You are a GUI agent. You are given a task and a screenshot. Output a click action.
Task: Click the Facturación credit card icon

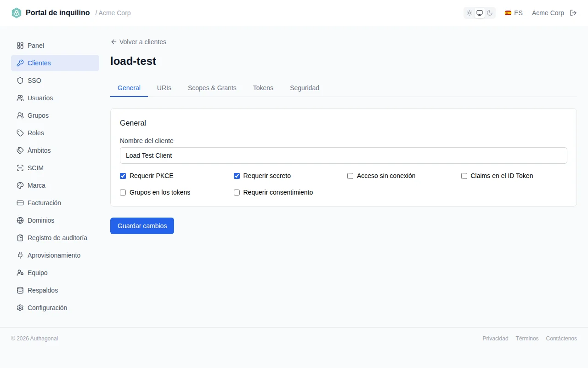(20, 203)
